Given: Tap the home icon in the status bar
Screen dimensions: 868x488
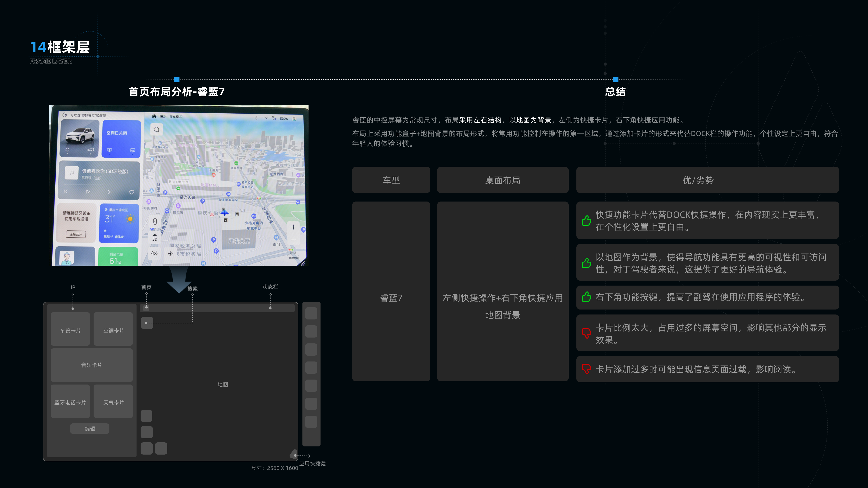Looking at the screenshot, I should [155, 117].
